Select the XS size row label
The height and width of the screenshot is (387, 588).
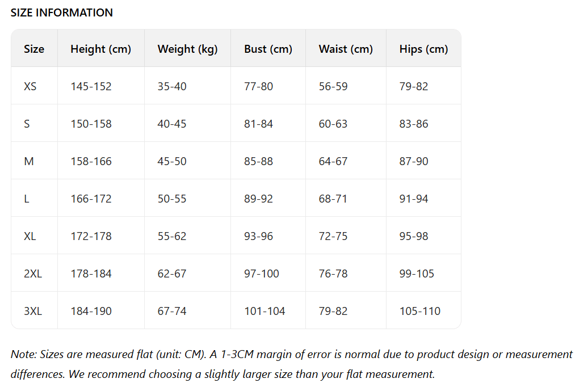point(30,86)
